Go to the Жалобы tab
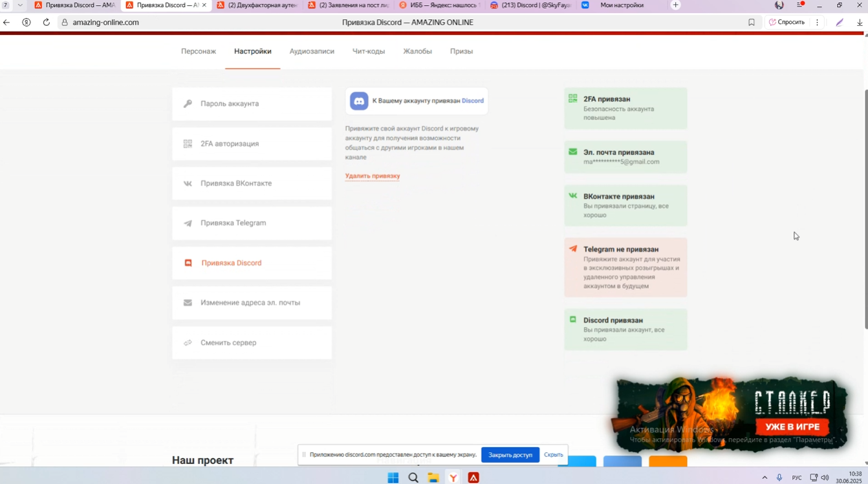 click(417, 51)
